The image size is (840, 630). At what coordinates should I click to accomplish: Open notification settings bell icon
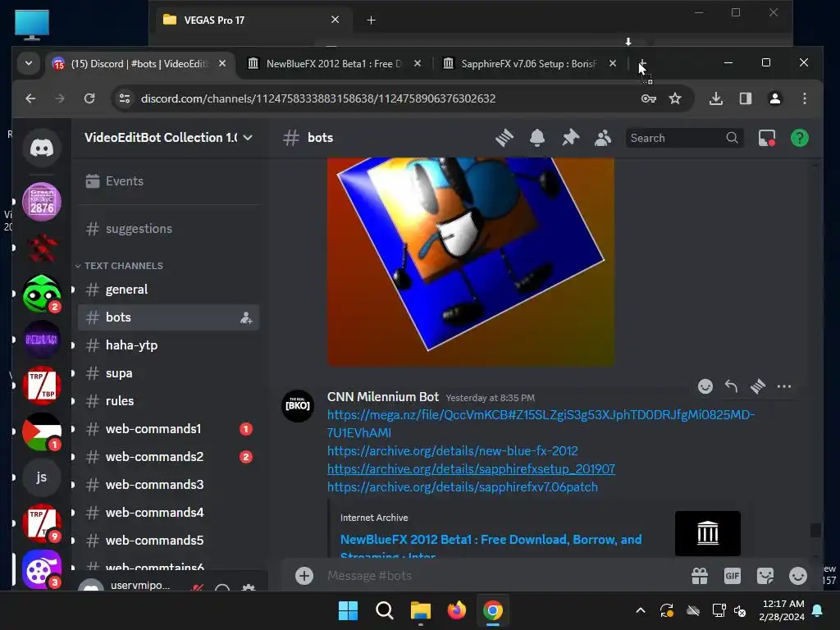[537, 138]
